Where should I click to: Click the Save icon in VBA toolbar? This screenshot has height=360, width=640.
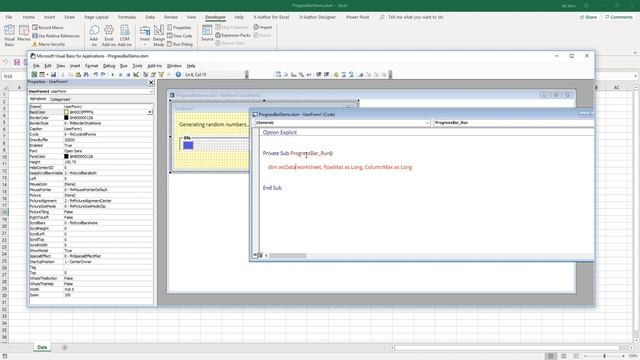coord(53,75)
